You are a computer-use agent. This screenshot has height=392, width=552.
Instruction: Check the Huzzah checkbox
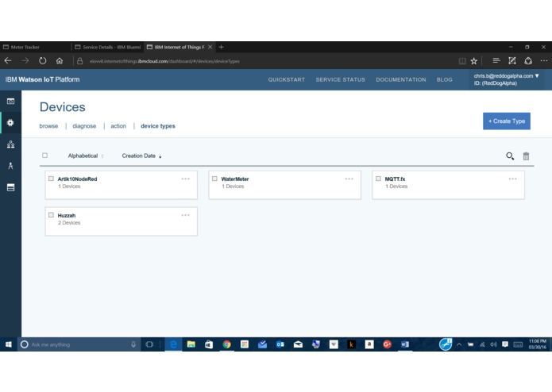pos(51,215)
